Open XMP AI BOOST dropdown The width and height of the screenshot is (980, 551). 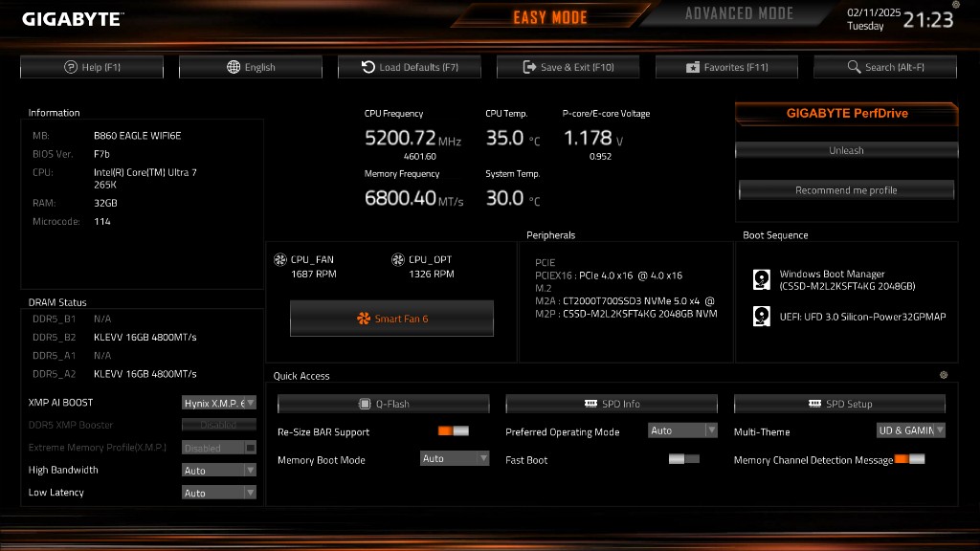[x=219, y=403]
